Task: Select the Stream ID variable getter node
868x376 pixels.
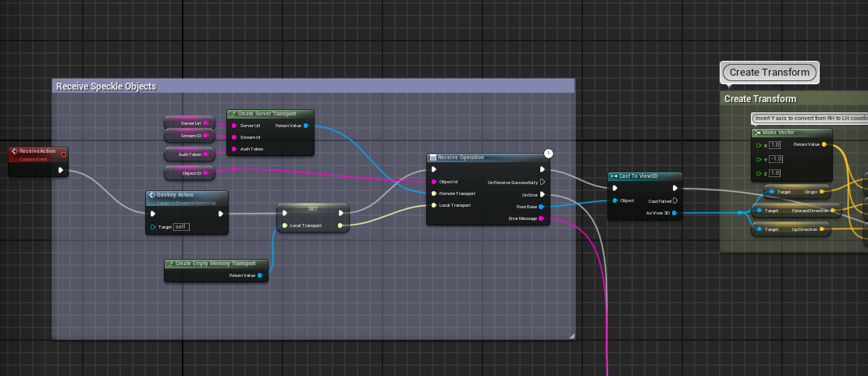Action: click(x=190, y=136)
